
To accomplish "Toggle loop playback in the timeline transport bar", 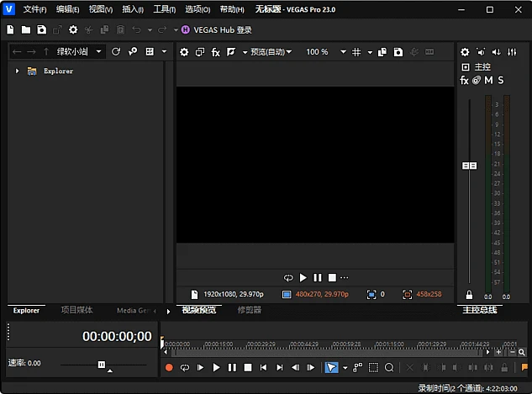I will 185,368.
